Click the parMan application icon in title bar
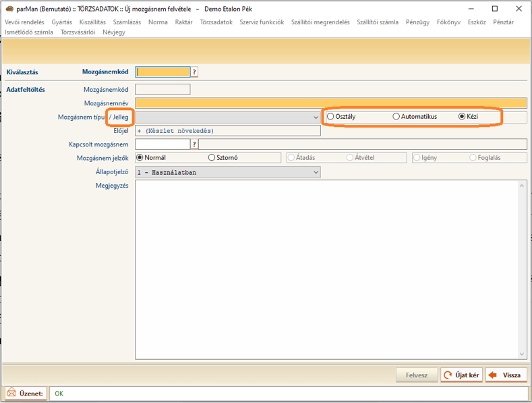The height and width of the screenshot is (403, 532). 9,9
